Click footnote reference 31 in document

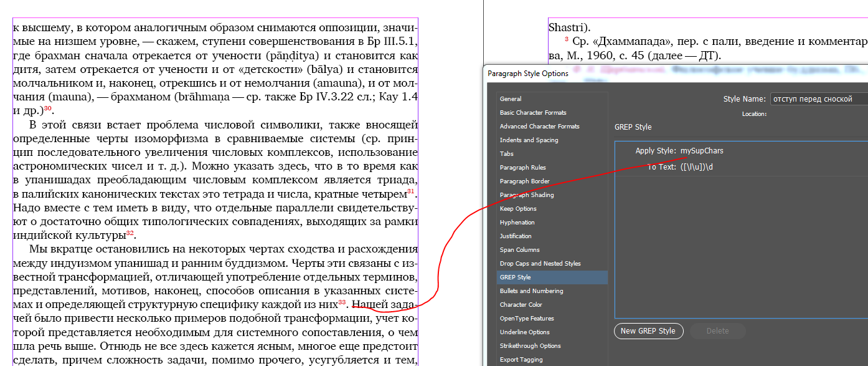click(x=410, y=191)
